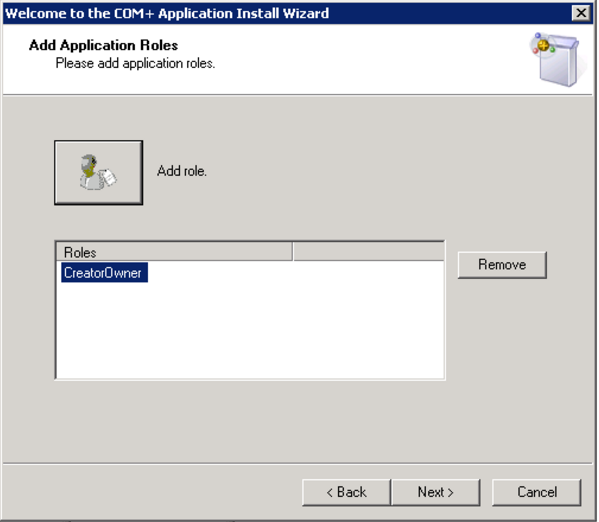Select the CreatorOwner role entry
This screenshot has width=599, height=522.
click(x=104, y=272)
